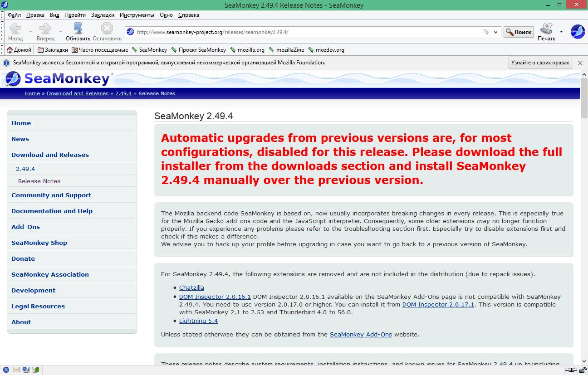
Task: Click the Browser component icon in status bar
Action: [x=6, y=370]
